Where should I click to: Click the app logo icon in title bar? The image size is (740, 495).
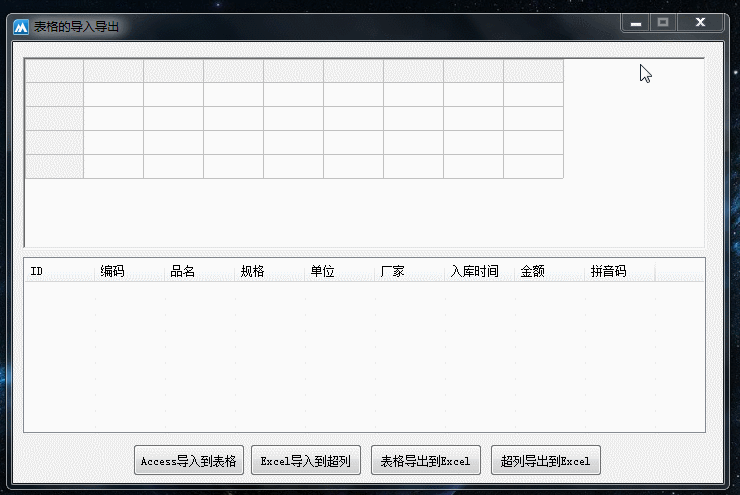(x=21, y=27)
